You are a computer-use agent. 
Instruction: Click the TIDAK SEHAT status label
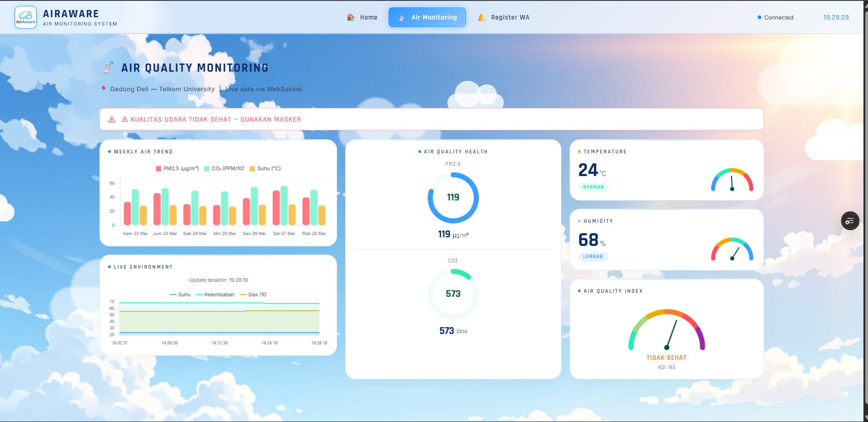click(x=666, y=358)
